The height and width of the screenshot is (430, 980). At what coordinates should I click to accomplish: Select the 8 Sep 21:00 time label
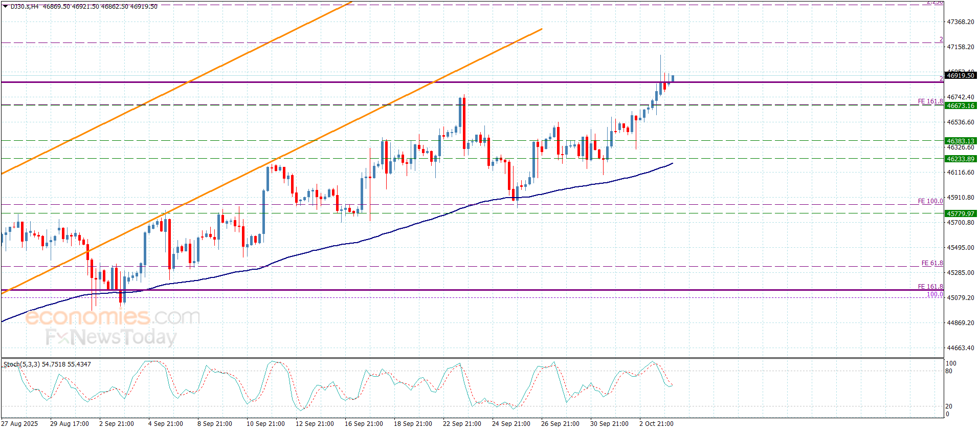point(215,423)
